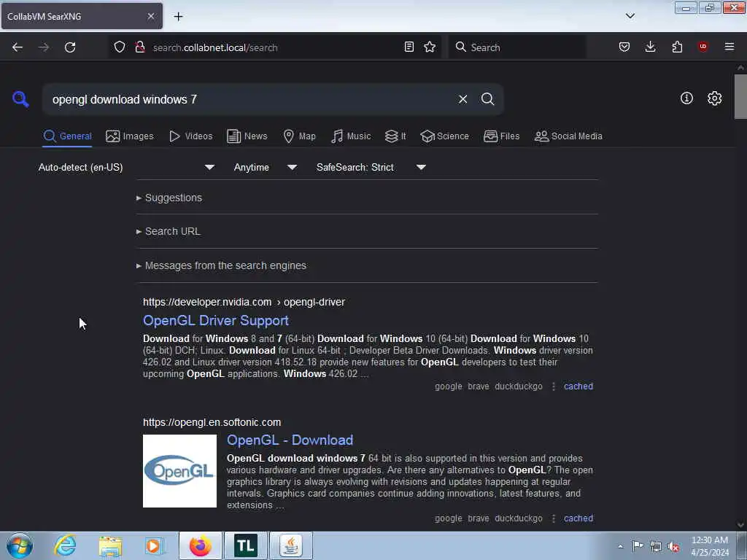Screen dimensions: 747x560
Task: Switch to the Files tab
Action: point(501,136)
